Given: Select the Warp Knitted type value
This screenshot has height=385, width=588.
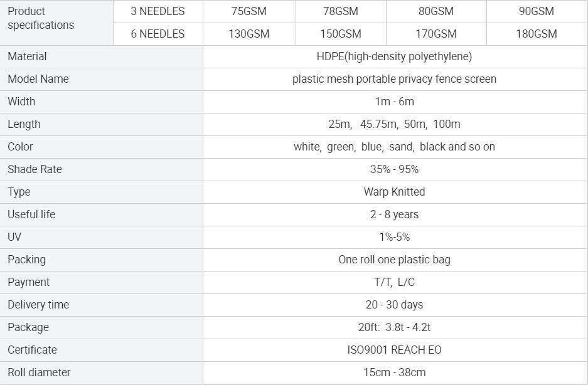Looking at the screenshot, I should (394, 192).
